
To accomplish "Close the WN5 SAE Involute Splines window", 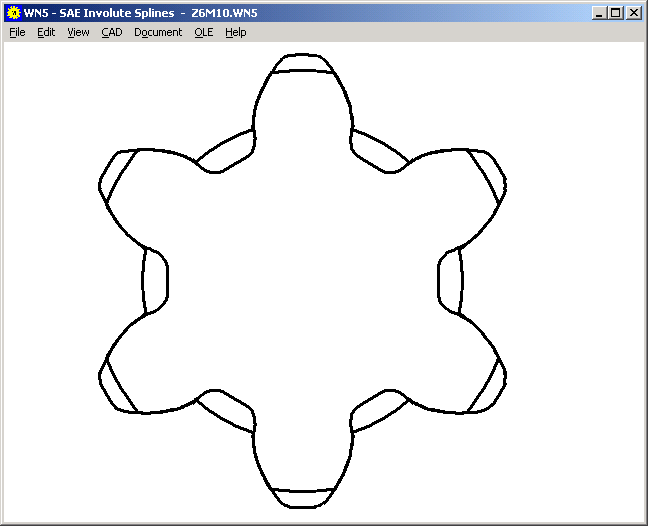I will (x=634, y=13).
